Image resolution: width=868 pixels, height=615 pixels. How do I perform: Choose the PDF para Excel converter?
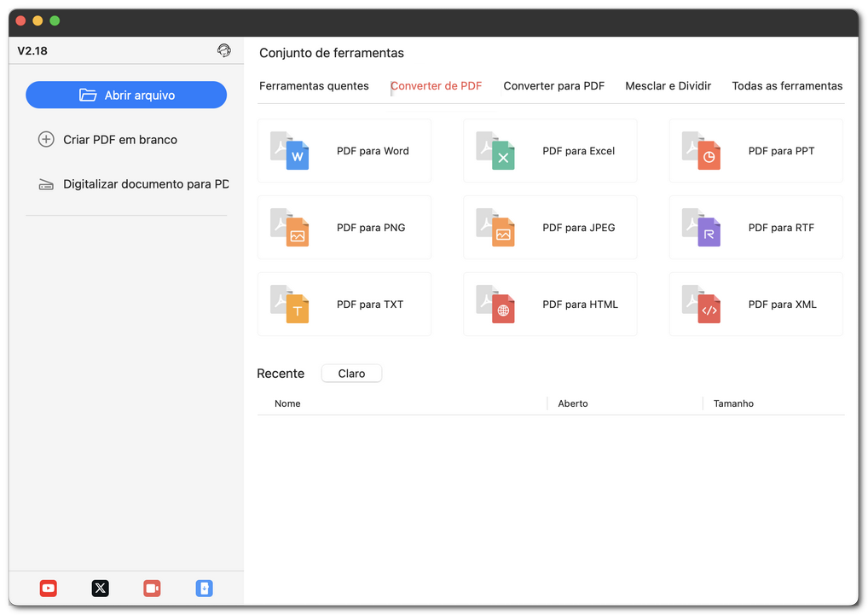[550, 151]
